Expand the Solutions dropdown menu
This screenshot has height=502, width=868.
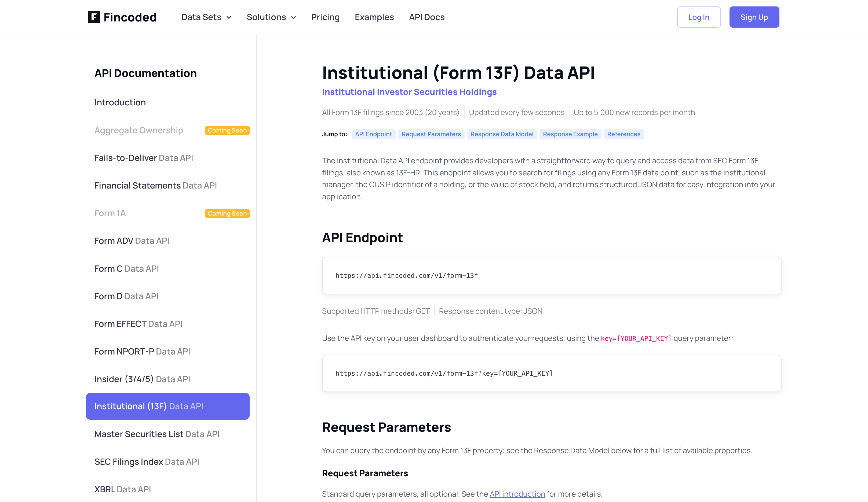[271, 17]
